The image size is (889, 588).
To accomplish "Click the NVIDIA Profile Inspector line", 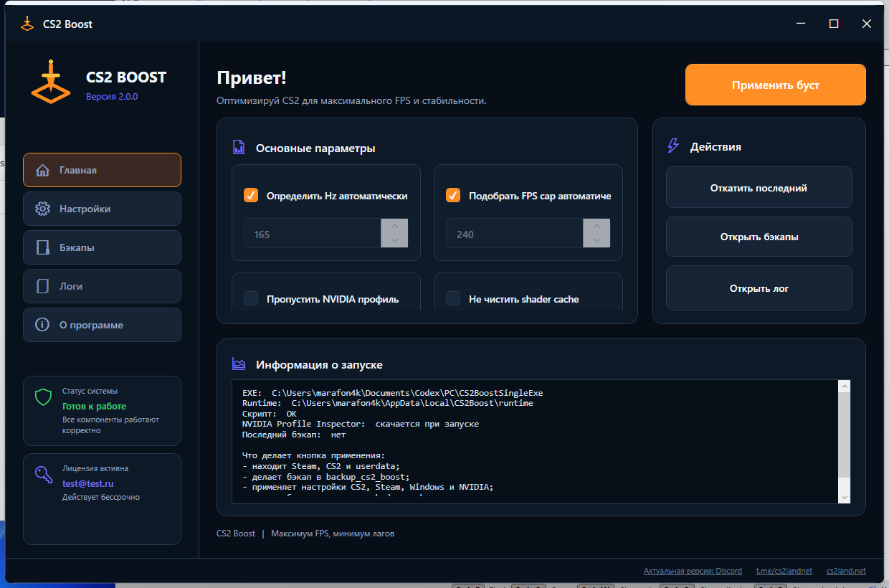I will click(x=361, y=424).
